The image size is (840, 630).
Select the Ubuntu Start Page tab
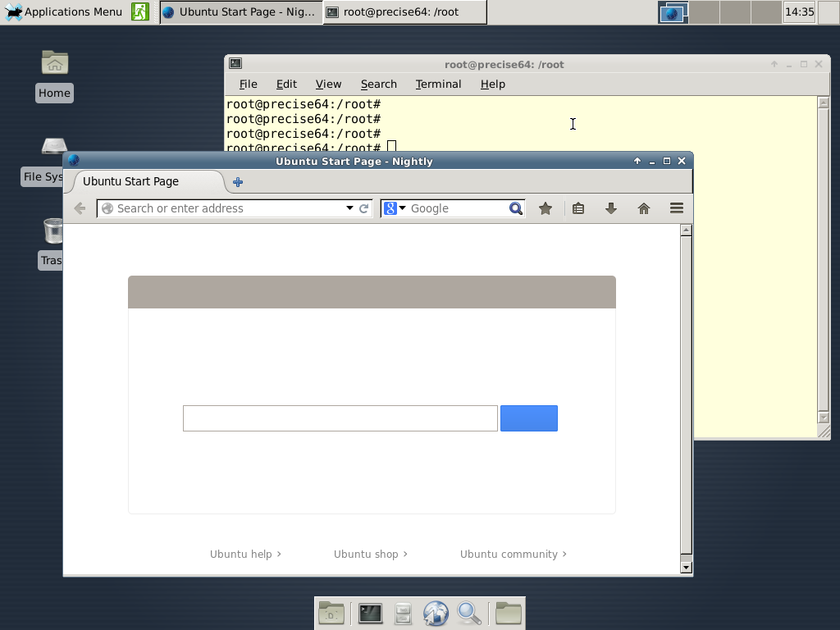[144, 181]
